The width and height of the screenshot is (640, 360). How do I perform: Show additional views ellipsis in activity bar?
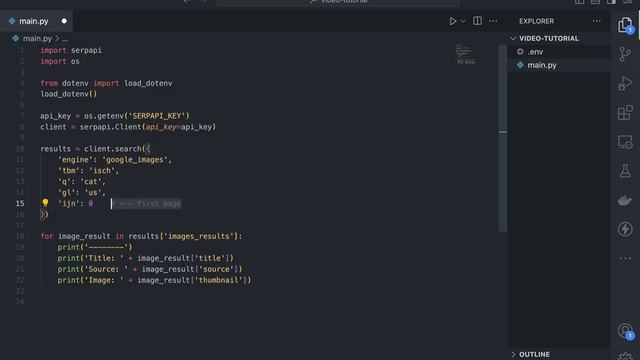(625, 258)
